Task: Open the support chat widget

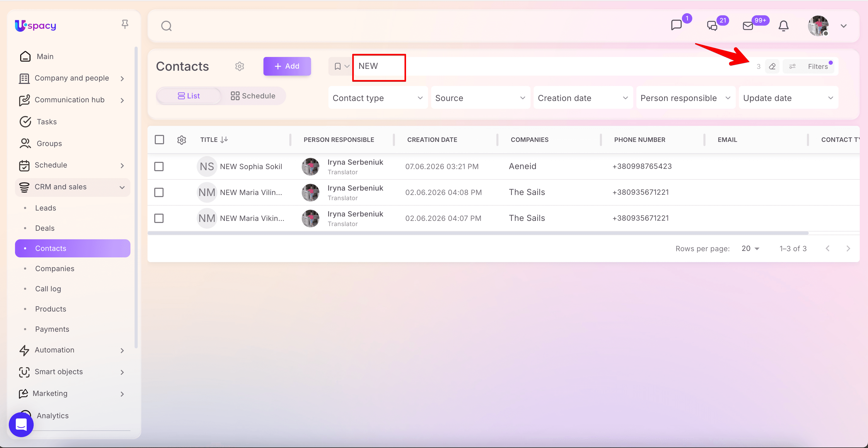Action: (x=21, y=424)
